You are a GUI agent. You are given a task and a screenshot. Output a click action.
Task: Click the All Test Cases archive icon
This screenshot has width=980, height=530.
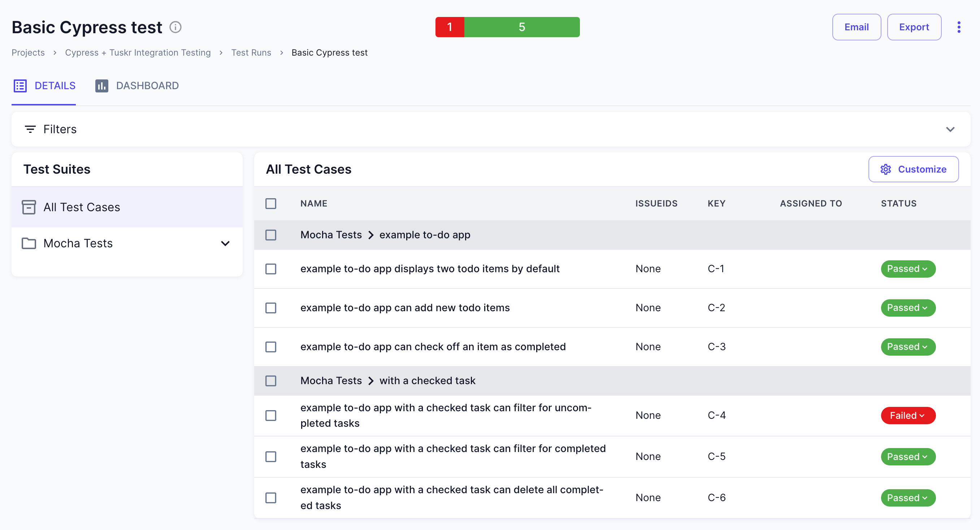(x=29, y=207)
